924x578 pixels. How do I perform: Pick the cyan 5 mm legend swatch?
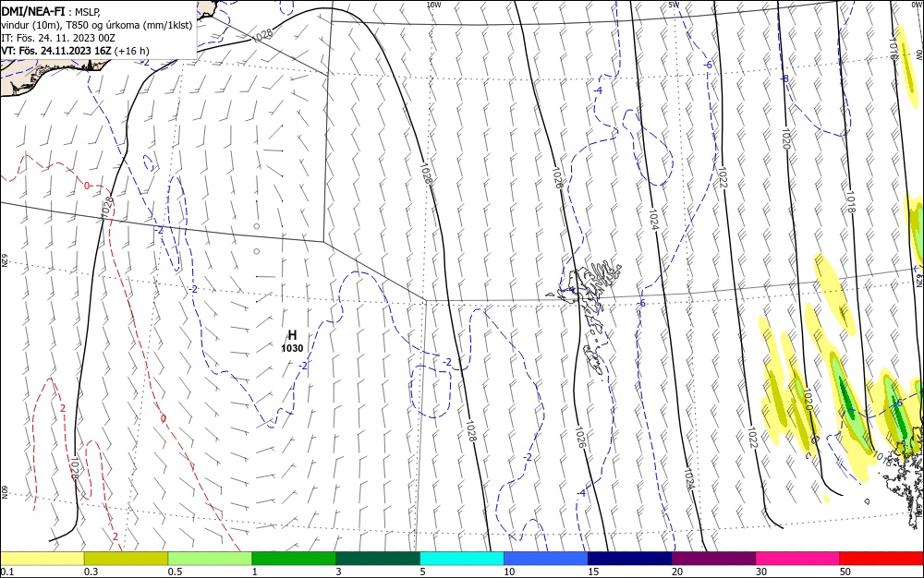[462, 559]
